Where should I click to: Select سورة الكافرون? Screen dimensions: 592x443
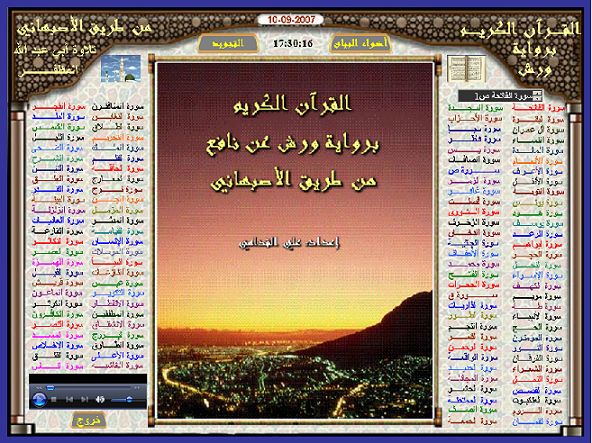point(58,314)
